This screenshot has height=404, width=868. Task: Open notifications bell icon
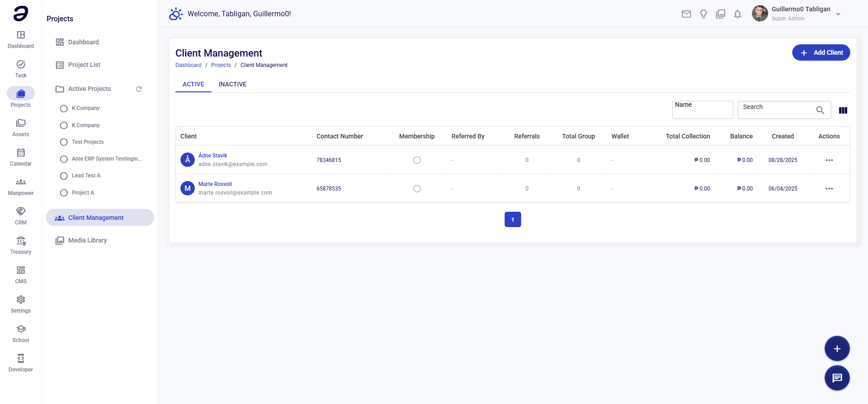(x=737, y=14)
